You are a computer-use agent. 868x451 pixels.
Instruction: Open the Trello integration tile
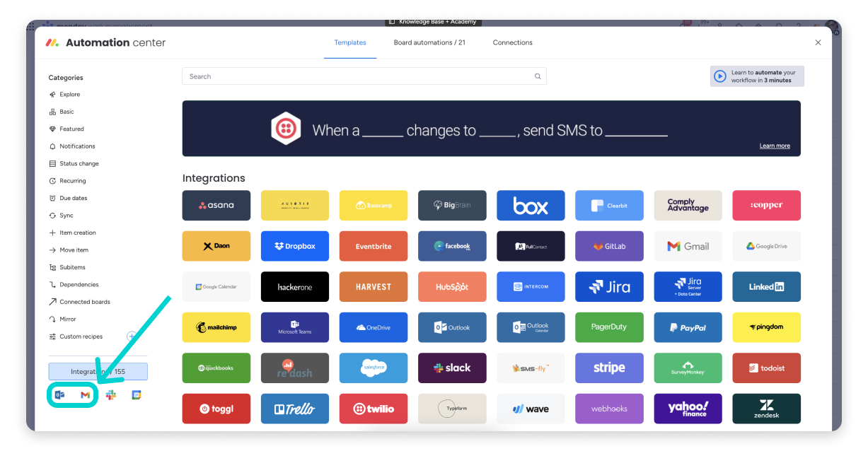coord(295,409)
